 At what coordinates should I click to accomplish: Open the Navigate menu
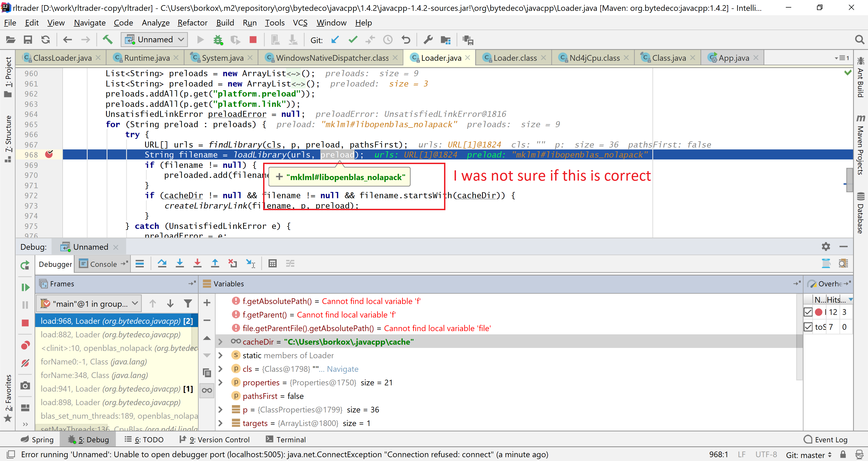[90, 23]
